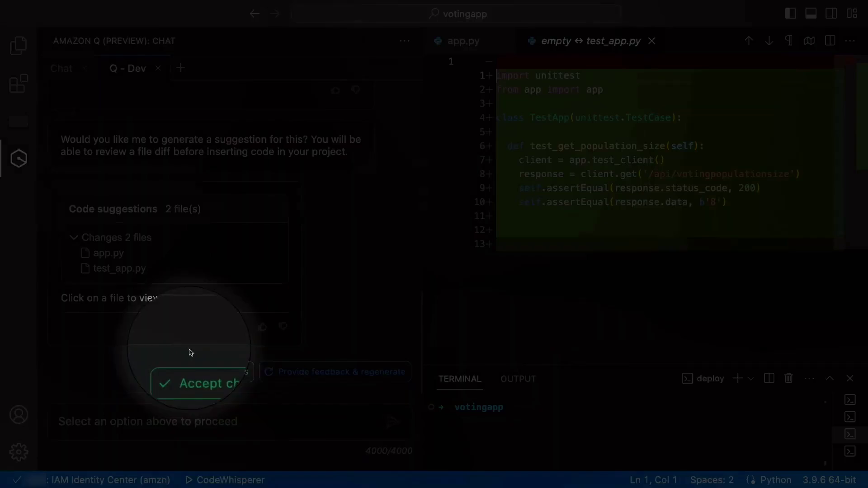Go to next change arrow
The image size is (868, 488).
[769, 41]
